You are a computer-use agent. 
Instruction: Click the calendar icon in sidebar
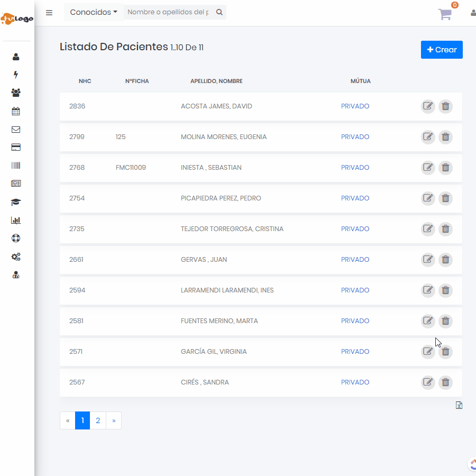tap(16, 111)
